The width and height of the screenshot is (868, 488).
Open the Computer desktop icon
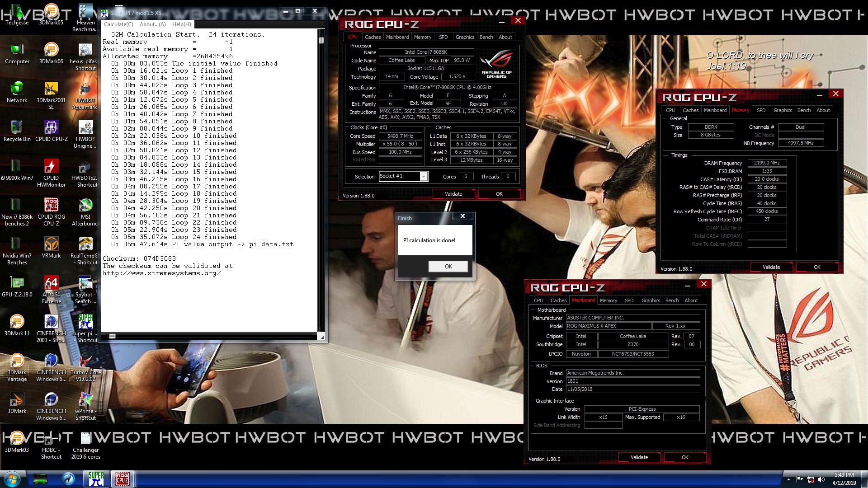point(17,54)
